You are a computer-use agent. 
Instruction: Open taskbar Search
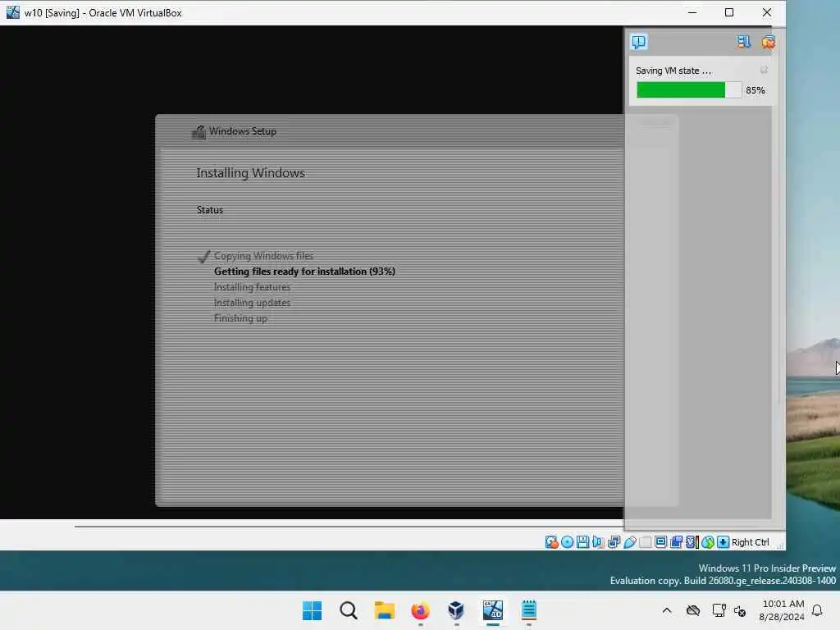[348, 610]
